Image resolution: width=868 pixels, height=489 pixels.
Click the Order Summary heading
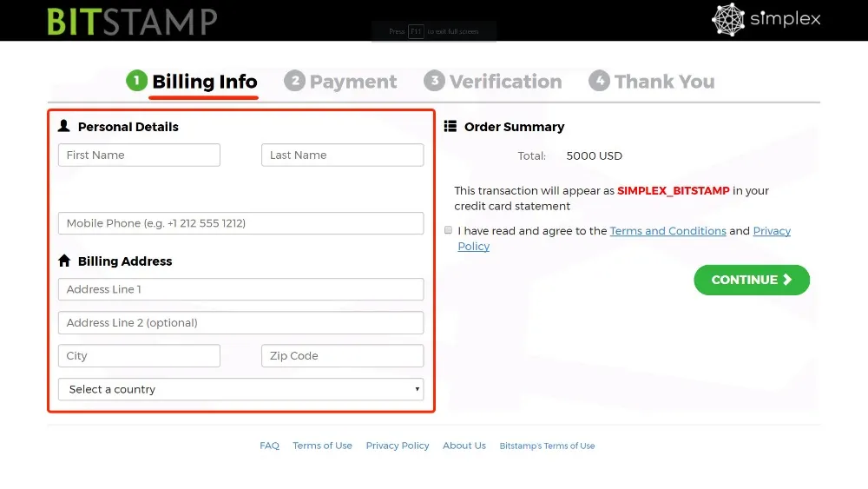pos(514,127)
